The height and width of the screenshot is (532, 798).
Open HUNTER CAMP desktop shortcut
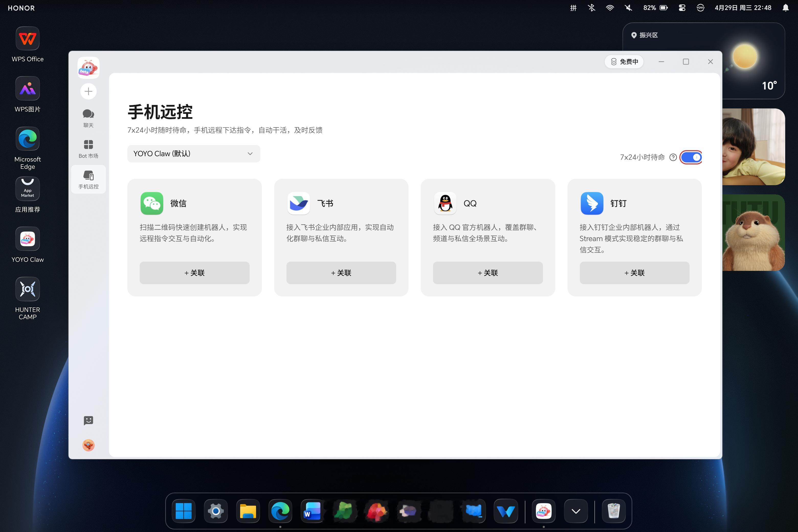(x=27, y=298)
